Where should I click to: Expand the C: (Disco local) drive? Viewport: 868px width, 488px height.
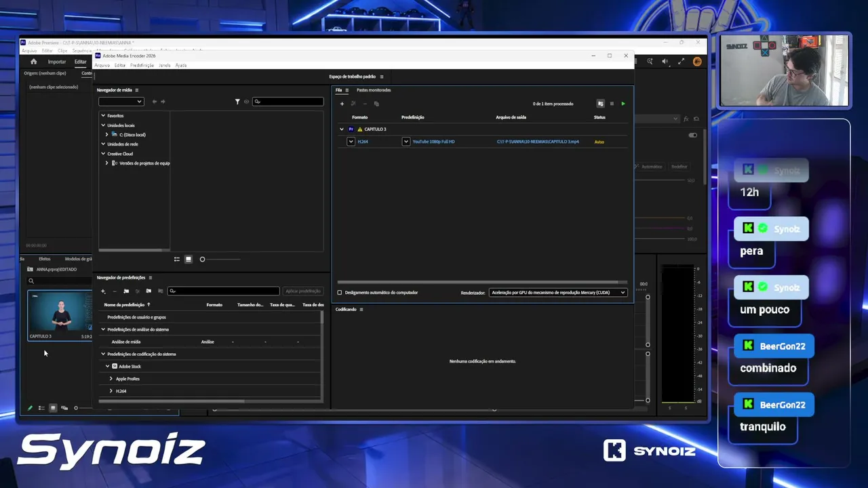click(x=107, y=135)
